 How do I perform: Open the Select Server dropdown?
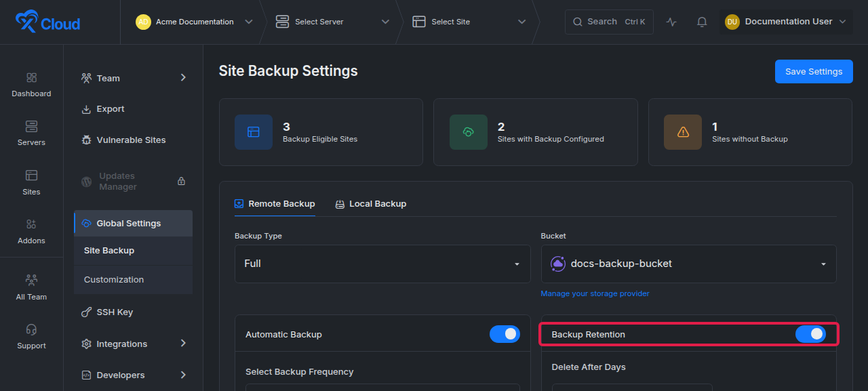click(x=332, y=22)
